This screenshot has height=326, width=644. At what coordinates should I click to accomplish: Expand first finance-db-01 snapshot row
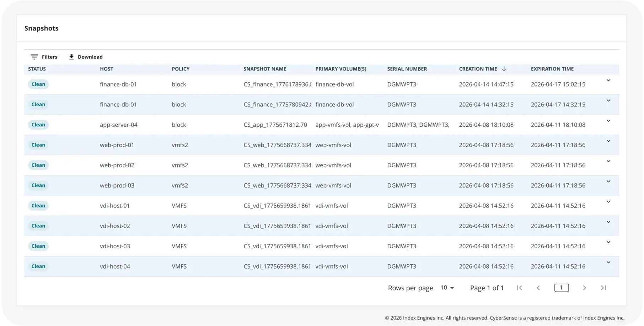coord(608,80)
